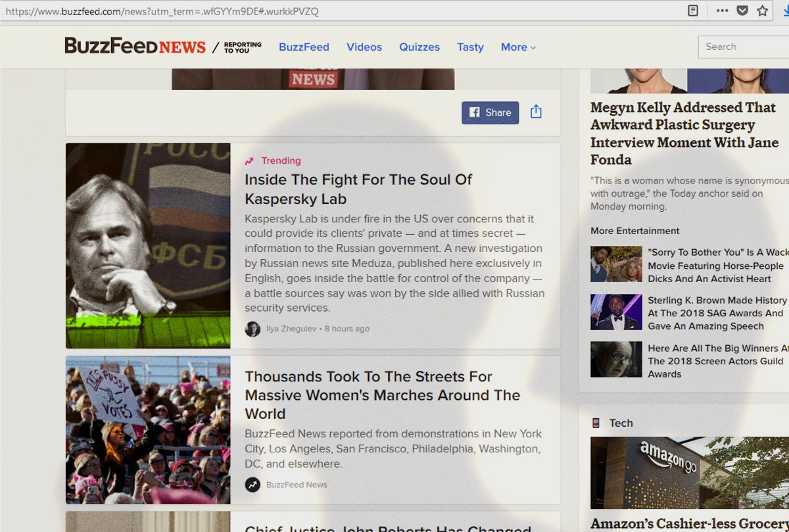This screenshot has height=532, width=789.
Task: Open the Screen Actors Guild winners story
Action: (x=718, y=361)
